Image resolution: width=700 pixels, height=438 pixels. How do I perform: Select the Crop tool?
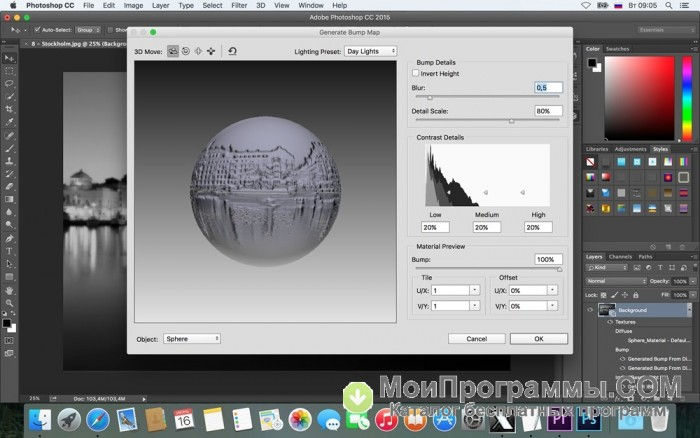click(9, 109)
